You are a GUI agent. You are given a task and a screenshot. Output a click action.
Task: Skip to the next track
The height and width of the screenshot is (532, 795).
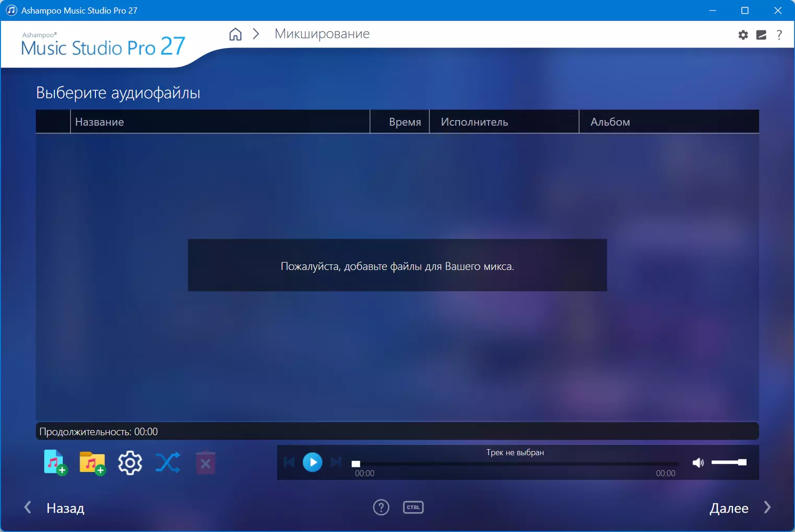[336, 462]
